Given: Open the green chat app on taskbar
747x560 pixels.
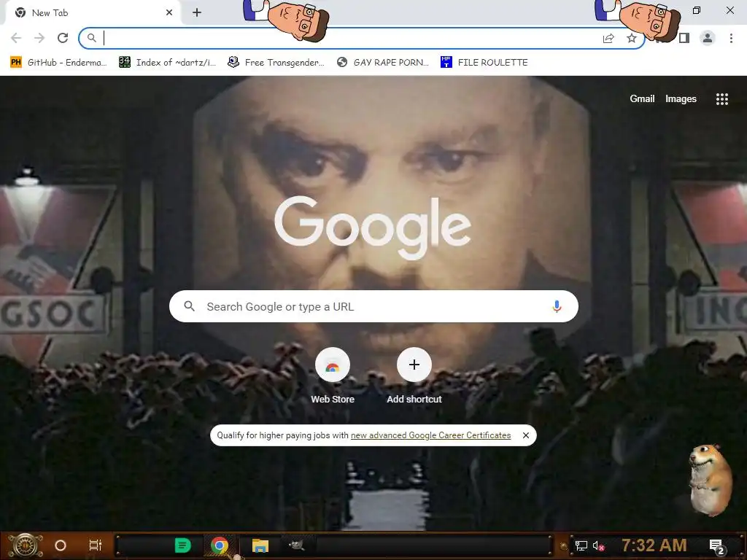Looking at the screenshot, I should tap(182, 545).
